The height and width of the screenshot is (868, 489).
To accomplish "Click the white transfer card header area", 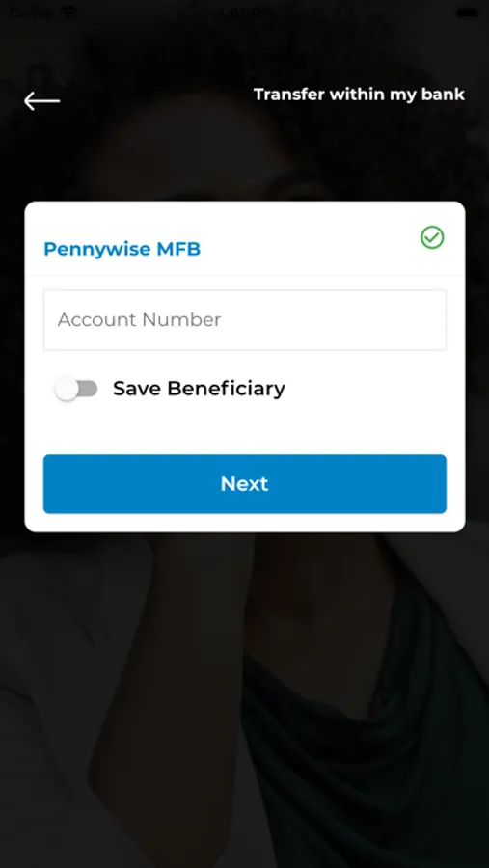I will tap(245, 238).
